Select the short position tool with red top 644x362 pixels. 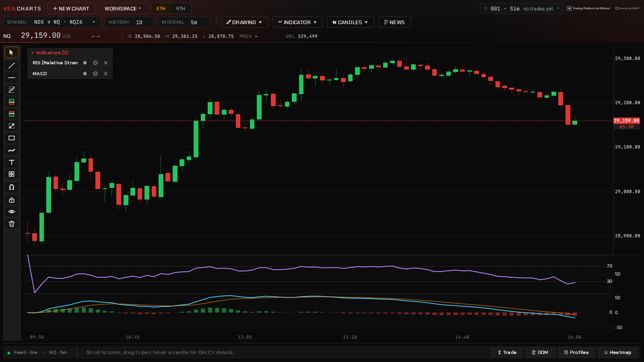point(11,114)
